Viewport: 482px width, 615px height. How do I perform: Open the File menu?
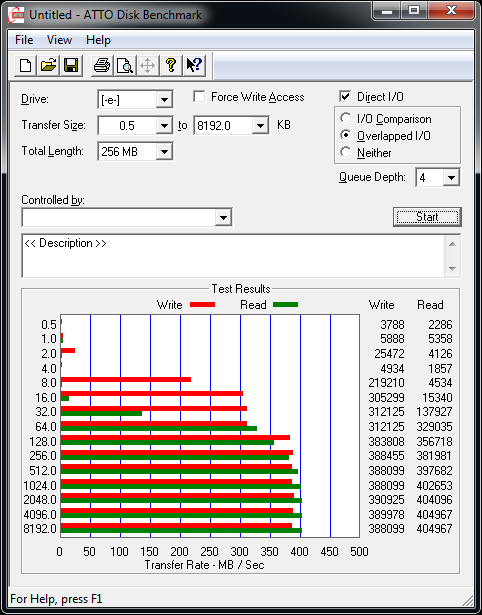[24, 40]
